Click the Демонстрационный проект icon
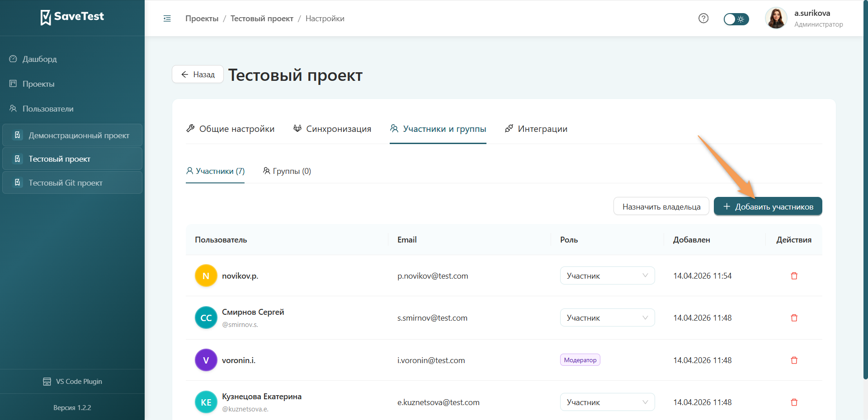This screenshot has width=868, height=420. [x=18, y=135]
